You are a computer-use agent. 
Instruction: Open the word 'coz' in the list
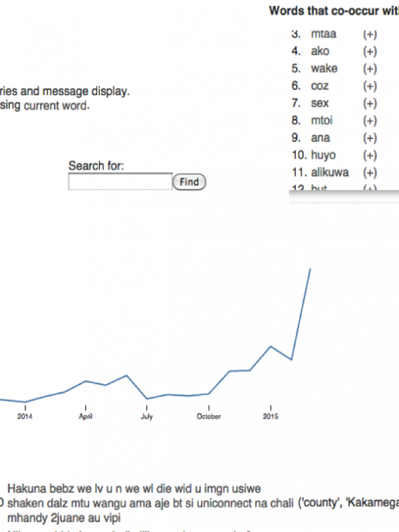coord(319,86)
